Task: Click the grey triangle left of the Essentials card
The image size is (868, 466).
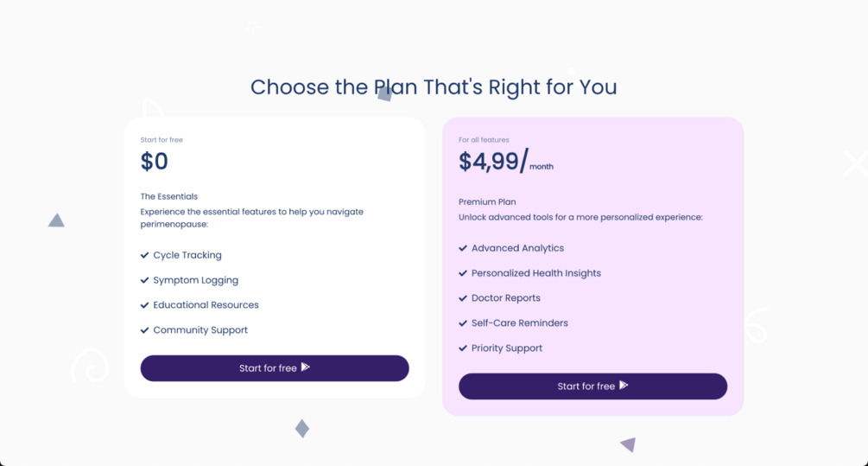Action: click(x=56, y=220)
